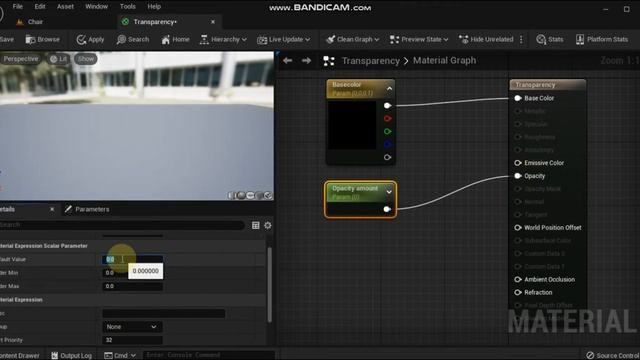Click the Opacity input pin

[x=518, y=176]
